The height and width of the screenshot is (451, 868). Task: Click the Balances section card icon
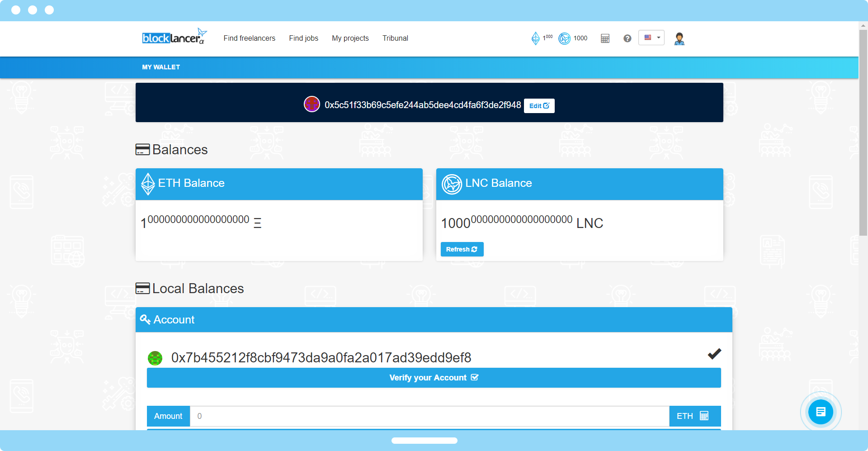[142, 149]
